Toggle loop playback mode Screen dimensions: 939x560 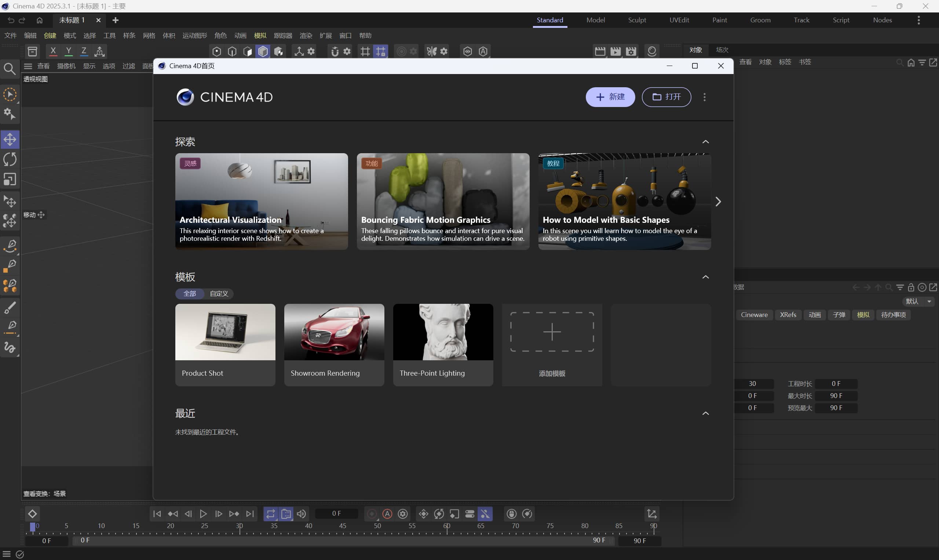(271, 514)
